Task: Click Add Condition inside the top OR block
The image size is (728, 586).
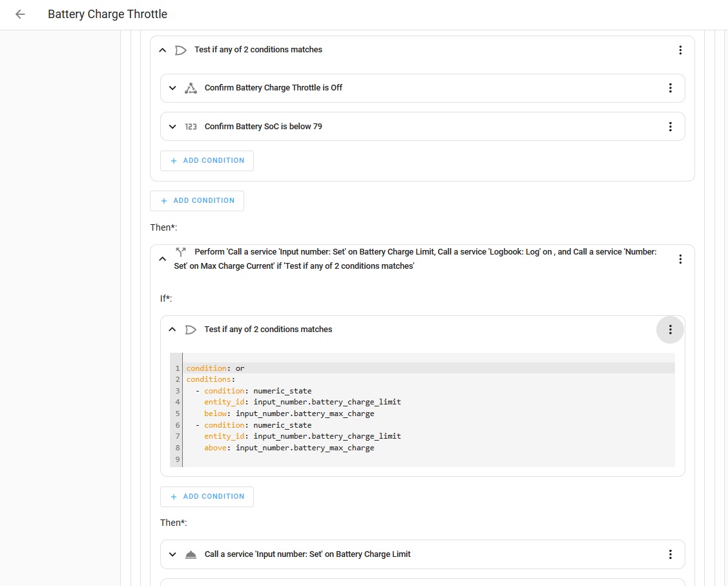Action: [x=207, y=161]
